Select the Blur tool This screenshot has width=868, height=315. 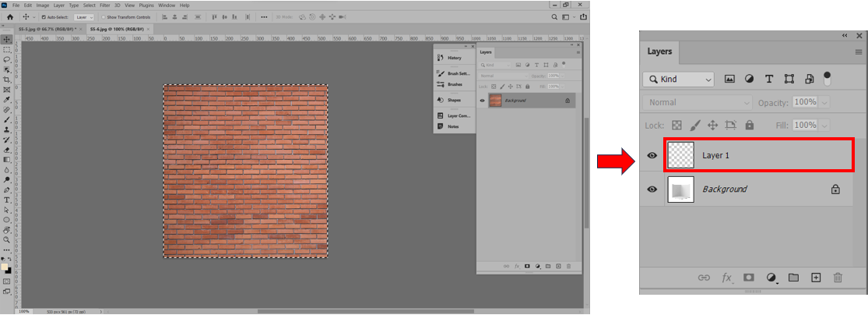[x=7, y=170]
